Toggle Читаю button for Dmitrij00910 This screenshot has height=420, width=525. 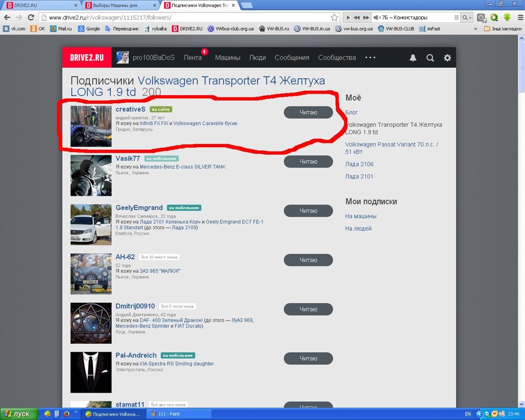click(308, 309)
